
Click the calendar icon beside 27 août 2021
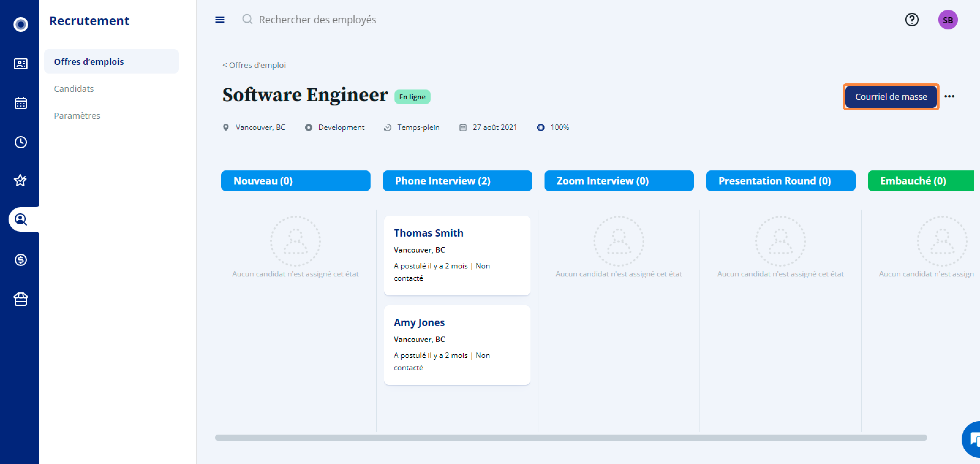tap(463, 127)
